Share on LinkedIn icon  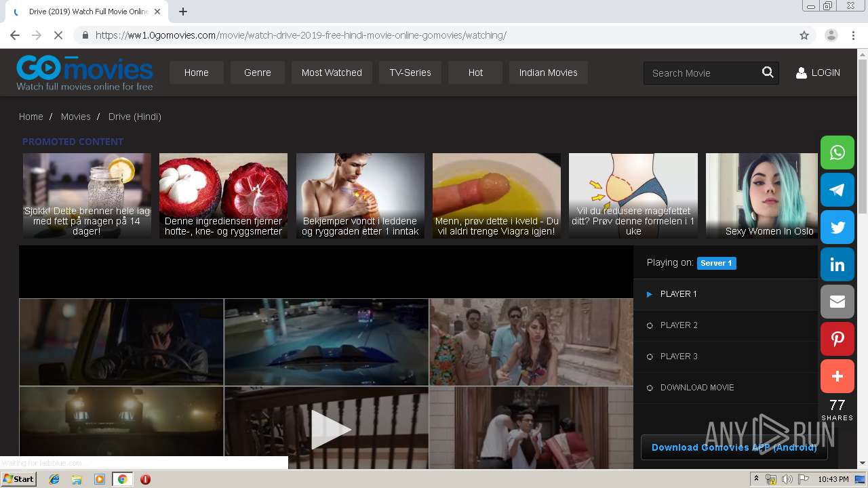(837, 264)
